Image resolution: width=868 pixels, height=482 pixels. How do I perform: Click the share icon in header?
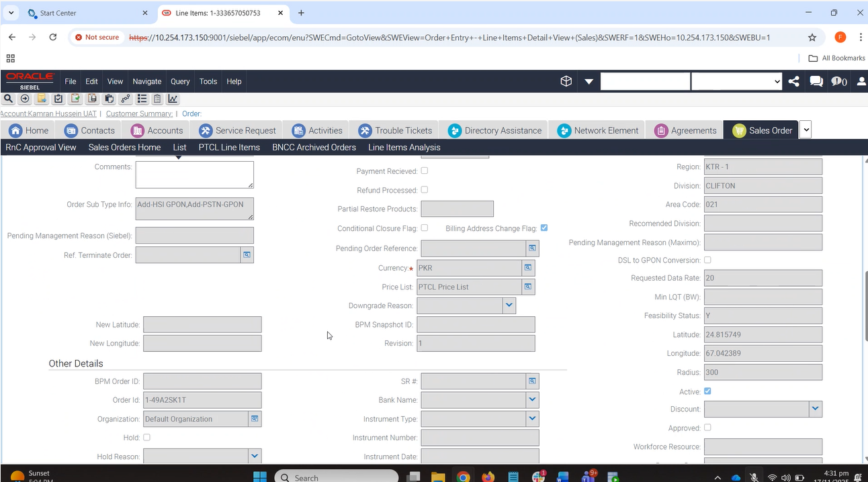793,81
